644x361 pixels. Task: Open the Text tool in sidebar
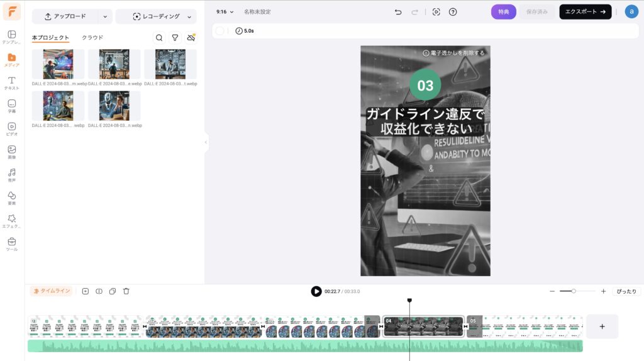coord(11,83)
